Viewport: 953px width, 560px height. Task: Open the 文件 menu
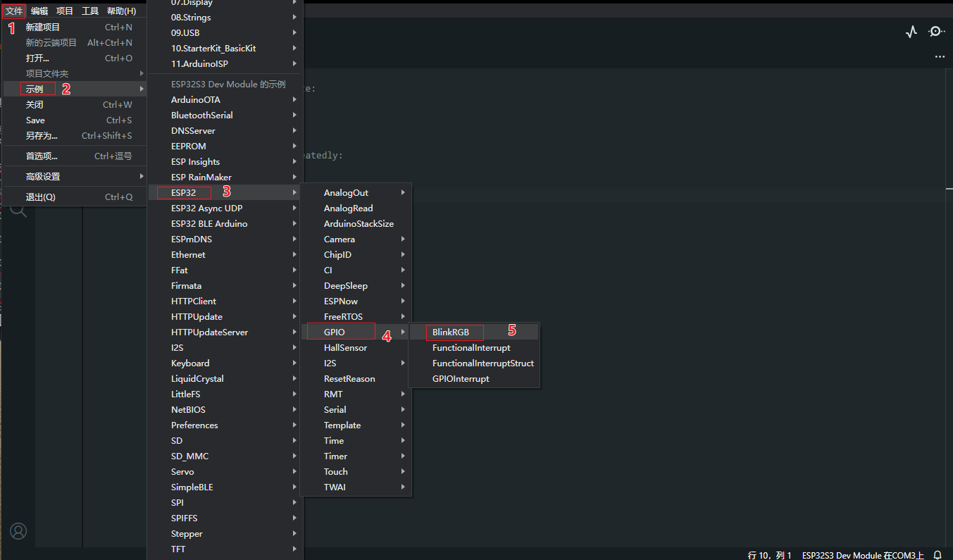click(14, 11)
